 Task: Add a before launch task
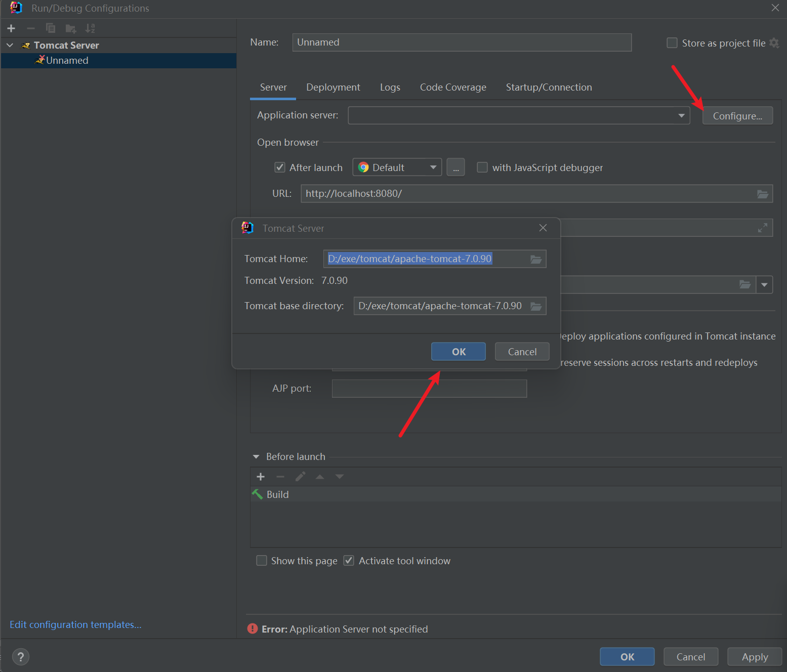261,477
